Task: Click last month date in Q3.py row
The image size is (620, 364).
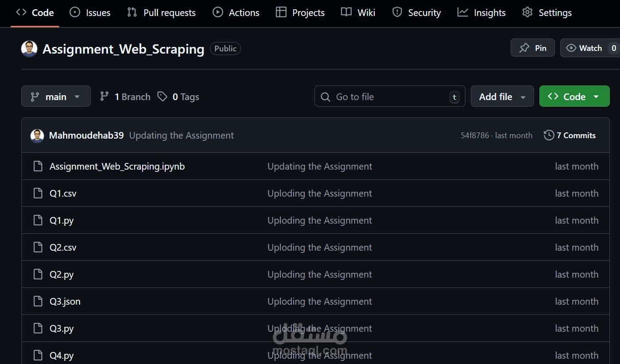Action: click(x=577, y=329)
